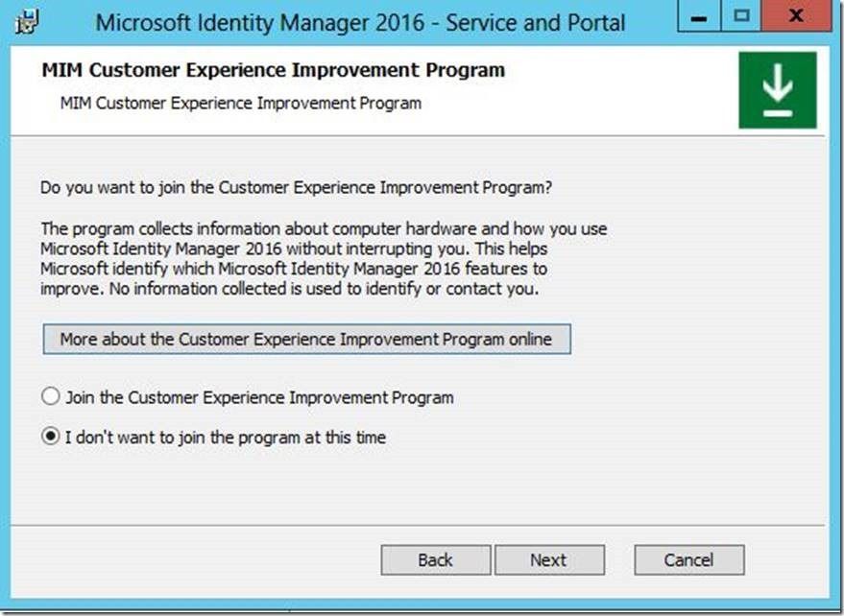The width and height of the screenshot is (844, 616).
Task: Go Back to the previous setup page
Action: coord(436,560)
